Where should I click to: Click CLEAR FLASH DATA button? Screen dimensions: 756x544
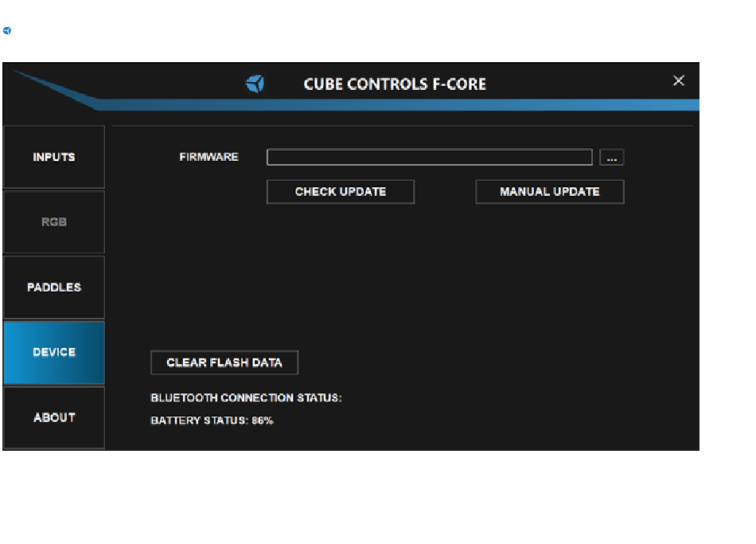224,362
